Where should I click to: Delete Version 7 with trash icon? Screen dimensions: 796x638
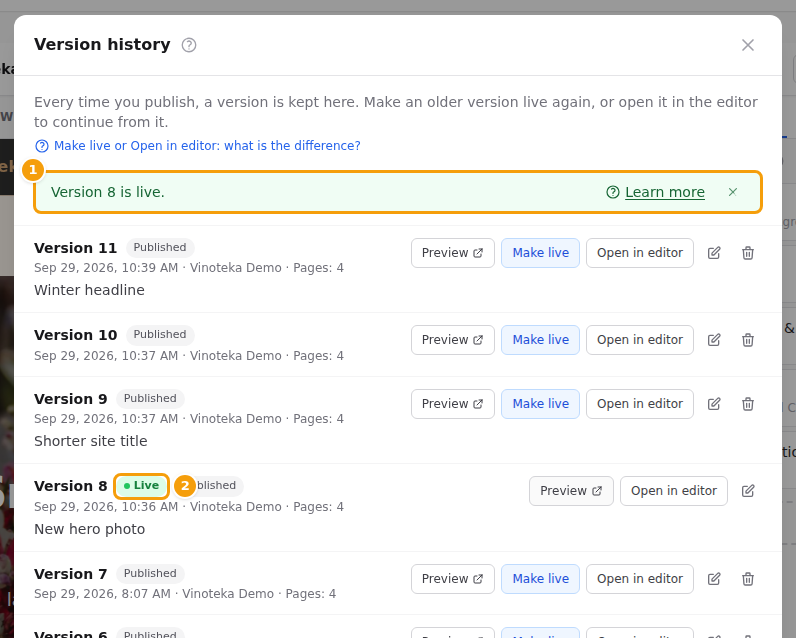(x=747, y=579)
